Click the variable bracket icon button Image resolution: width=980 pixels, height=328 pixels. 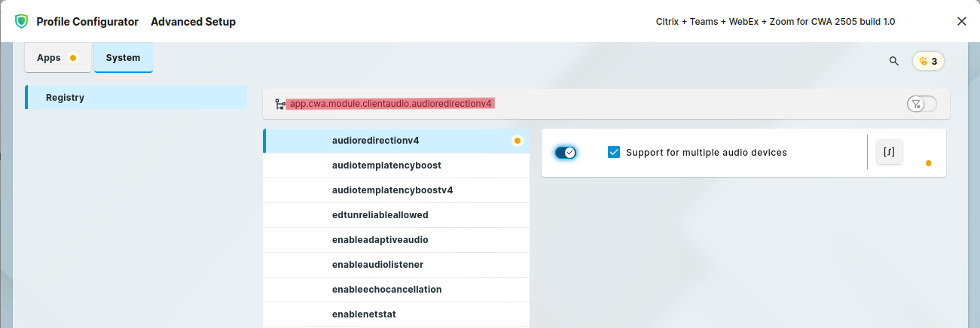pos(889,152)
